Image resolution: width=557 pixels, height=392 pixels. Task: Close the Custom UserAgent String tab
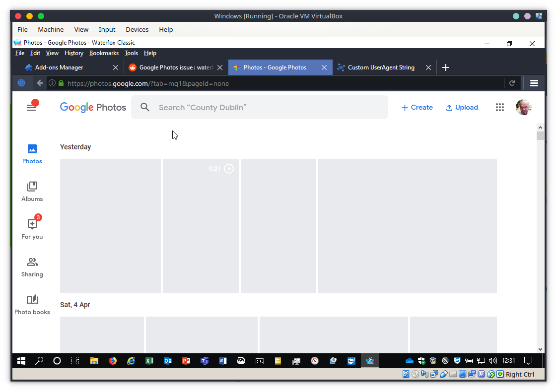[428, 67]
